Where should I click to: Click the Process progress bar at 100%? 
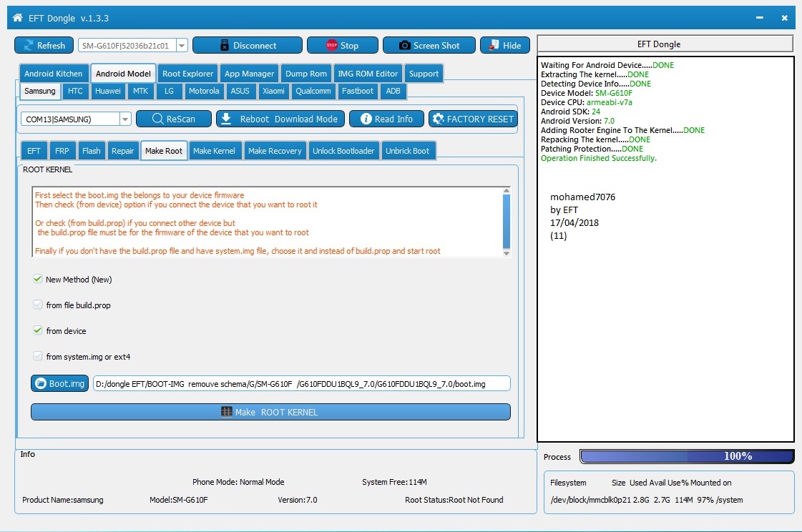(687, 456)
